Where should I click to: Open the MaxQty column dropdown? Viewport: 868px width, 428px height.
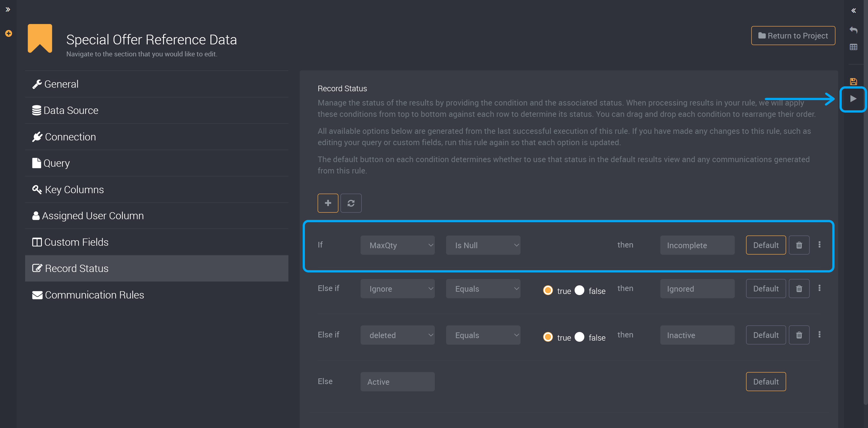pyautogui.click(x=397, y=245)
